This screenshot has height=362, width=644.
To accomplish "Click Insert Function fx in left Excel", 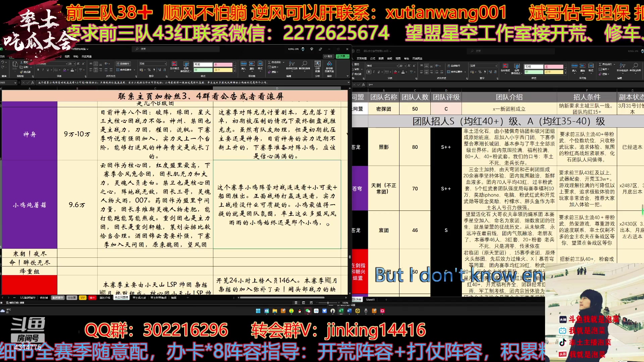I will tap(33, 82).
